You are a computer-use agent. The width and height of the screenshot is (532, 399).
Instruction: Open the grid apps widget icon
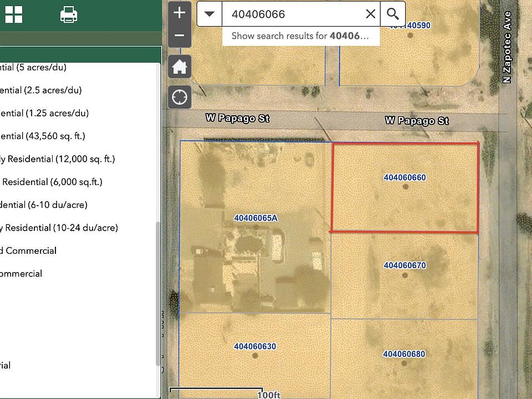coord(13,14)
